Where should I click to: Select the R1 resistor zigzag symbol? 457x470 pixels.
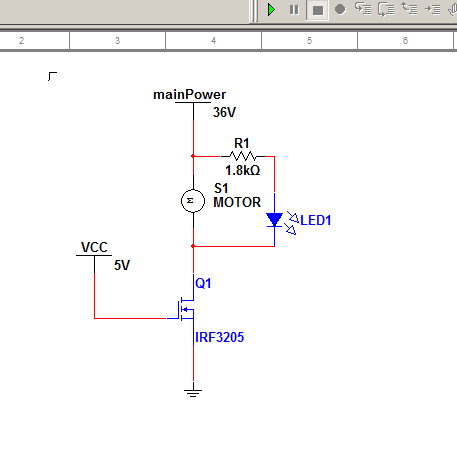tap(243, 156)
